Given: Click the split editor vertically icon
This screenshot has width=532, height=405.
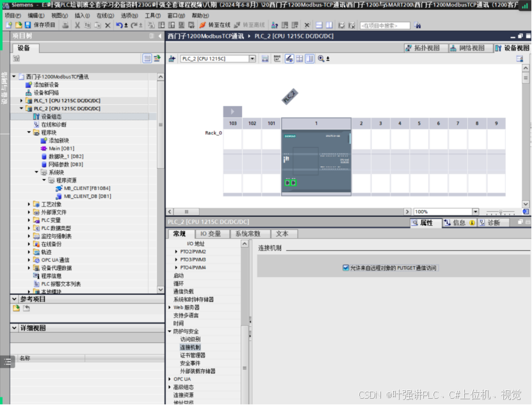Looking at the screenshot, I should 329,25.
